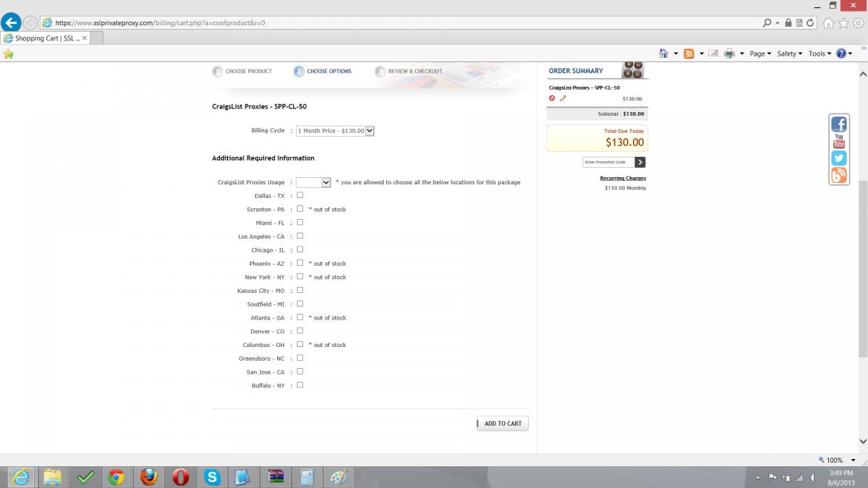Screen dimensions: 868x488
Task: Expand the address bar search dropdown arrow
Action: click(778, 23)
